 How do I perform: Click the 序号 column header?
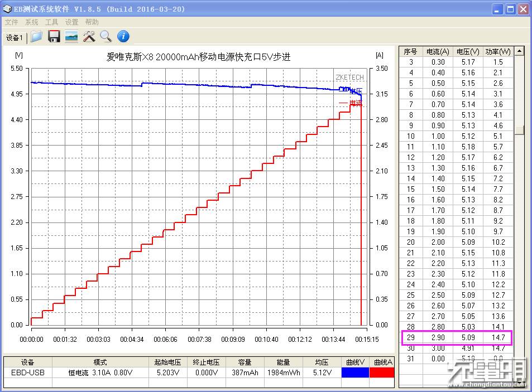(410, 51)
